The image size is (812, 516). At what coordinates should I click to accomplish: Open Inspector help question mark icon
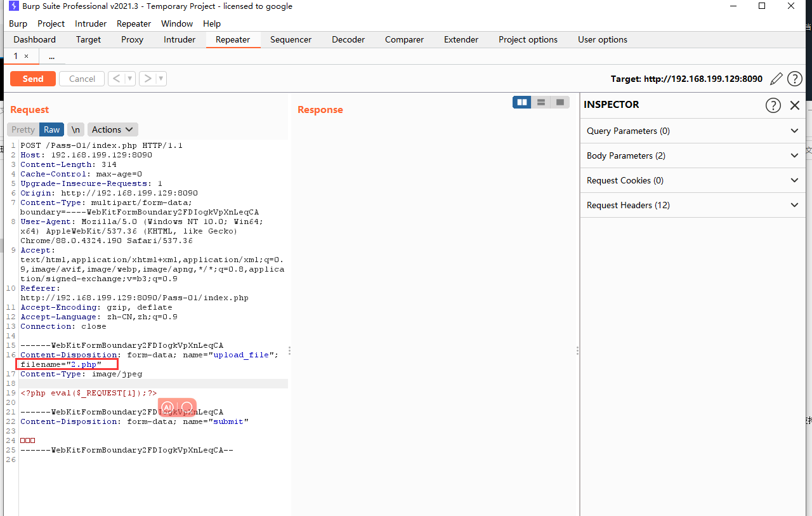pos(773,105)
